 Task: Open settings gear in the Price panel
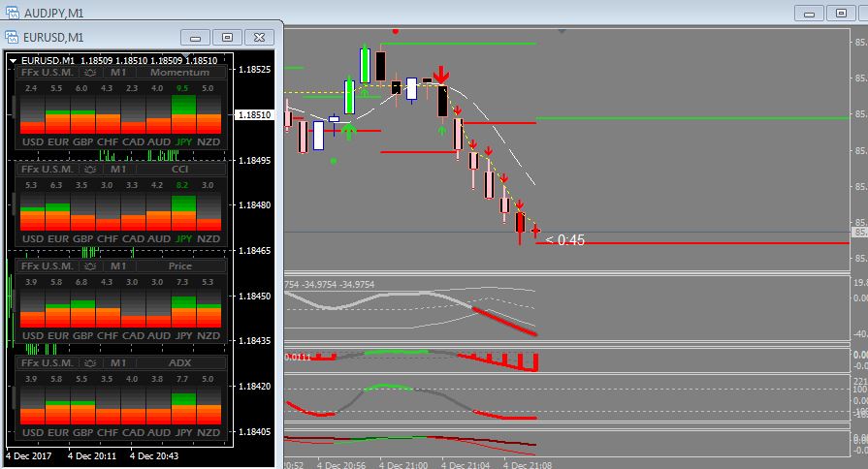[90, 266]
